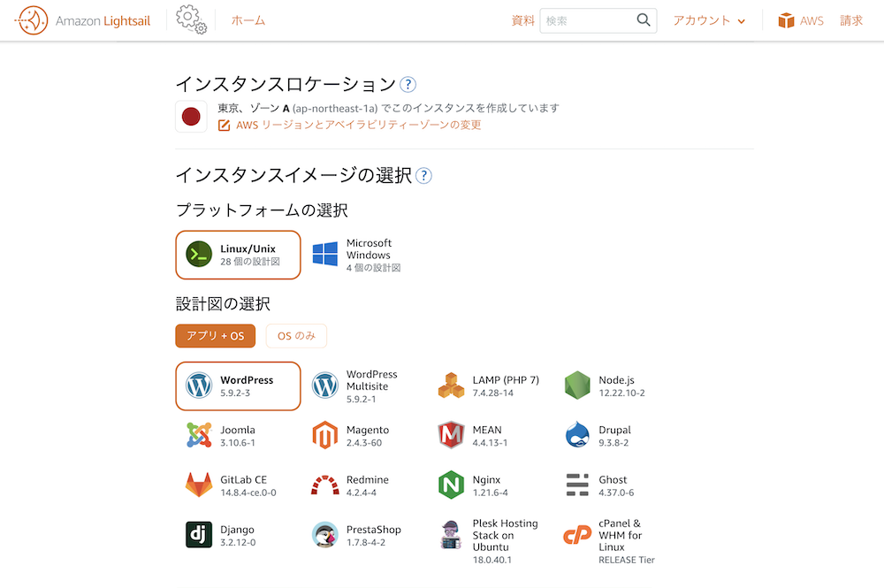
Task: Select cPanel & WHM icon
Action: [x=577, y=534]
